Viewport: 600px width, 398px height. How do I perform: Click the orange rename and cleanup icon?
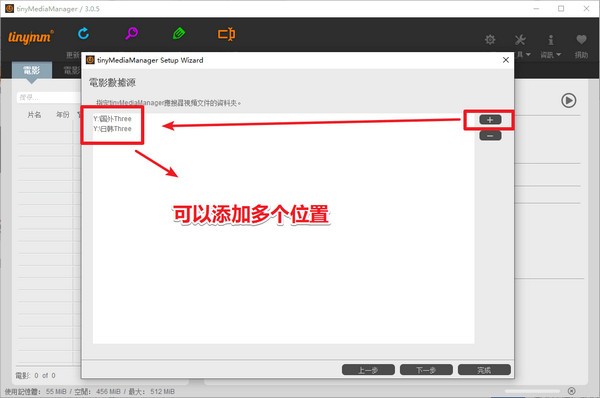pos(227,34)
